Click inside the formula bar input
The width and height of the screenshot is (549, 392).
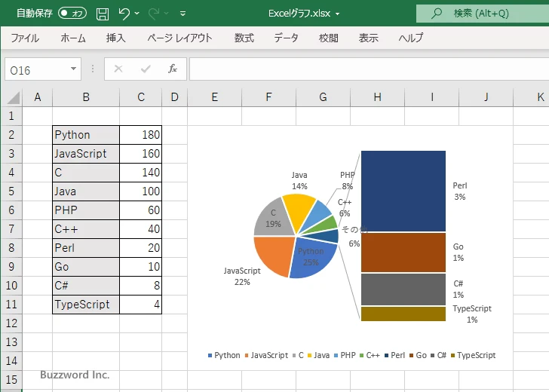369,69
